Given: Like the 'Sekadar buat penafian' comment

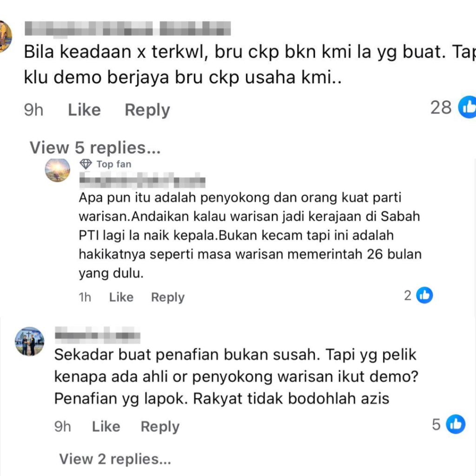Looking at the screenshot, I should point(106,427).
